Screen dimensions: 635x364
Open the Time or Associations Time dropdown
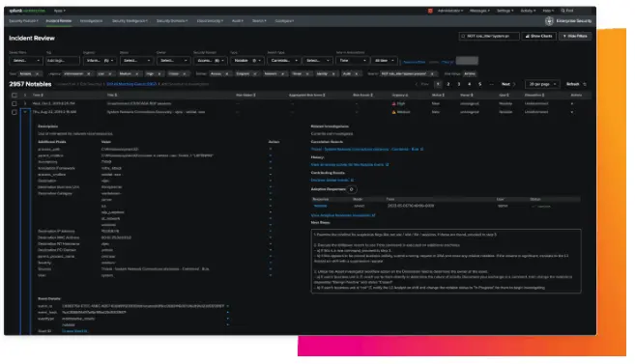click(x=353, y=61)
